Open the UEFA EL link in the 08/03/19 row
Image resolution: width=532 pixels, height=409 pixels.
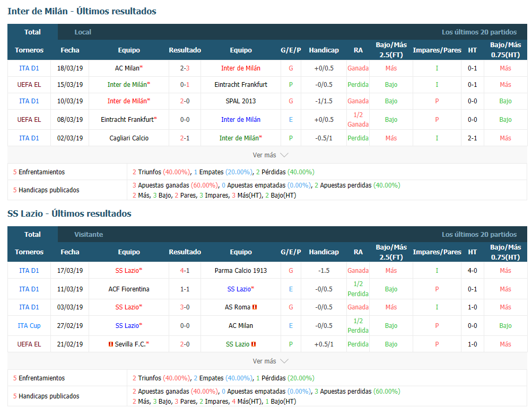click(x=29, y=119)
